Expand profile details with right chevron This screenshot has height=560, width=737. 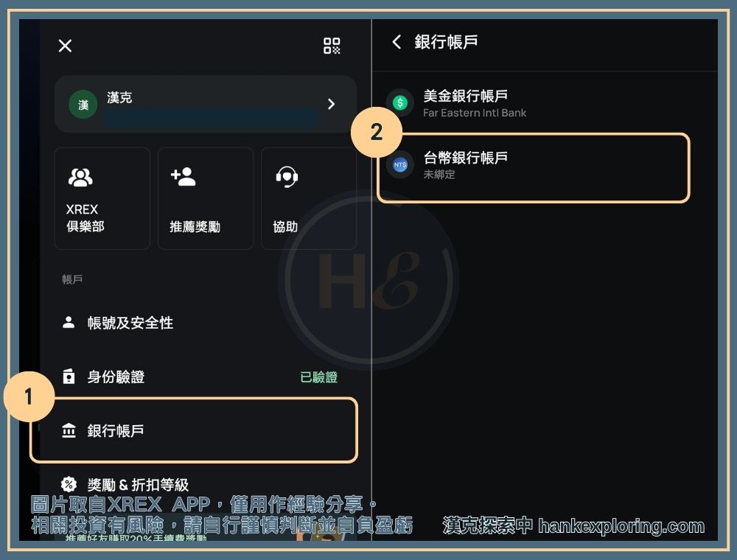pos(331,104)
